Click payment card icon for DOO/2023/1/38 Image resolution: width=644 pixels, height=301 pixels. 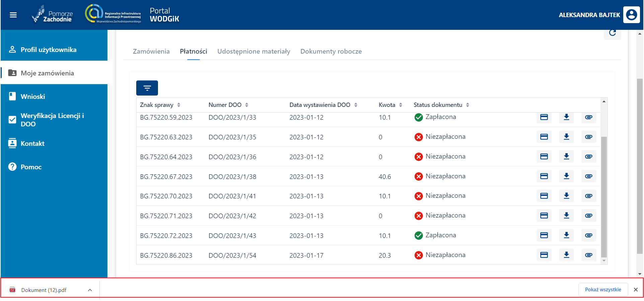coord(544,176)
